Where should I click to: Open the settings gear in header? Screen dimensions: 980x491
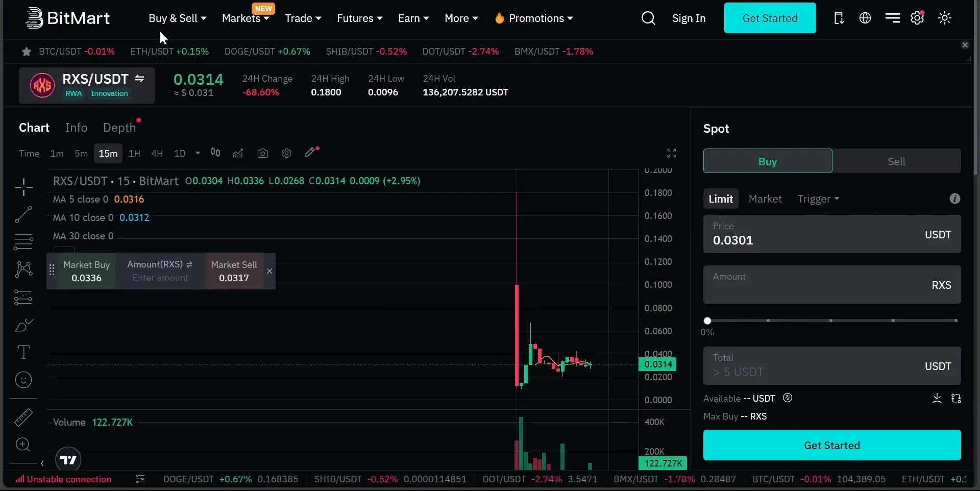click(x=917, y=18)
